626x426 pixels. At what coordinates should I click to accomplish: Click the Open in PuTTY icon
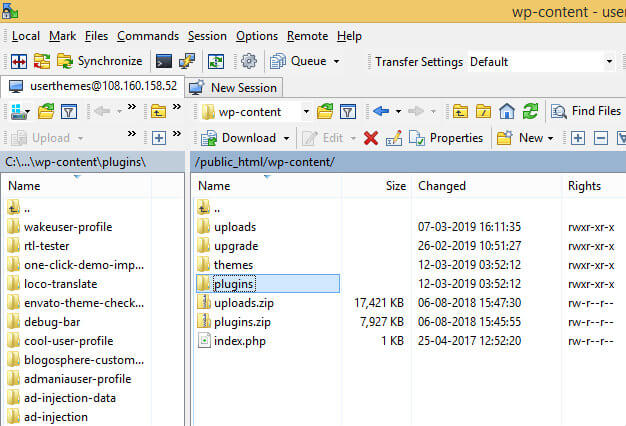(x=186, y=61)
